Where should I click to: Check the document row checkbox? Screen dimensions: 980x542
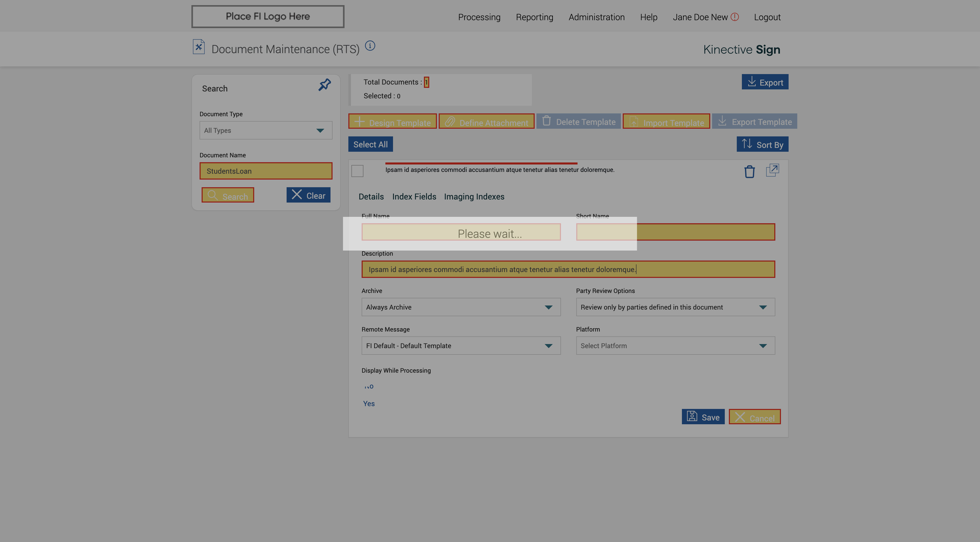pyautogui.click(x=357, y=171)
